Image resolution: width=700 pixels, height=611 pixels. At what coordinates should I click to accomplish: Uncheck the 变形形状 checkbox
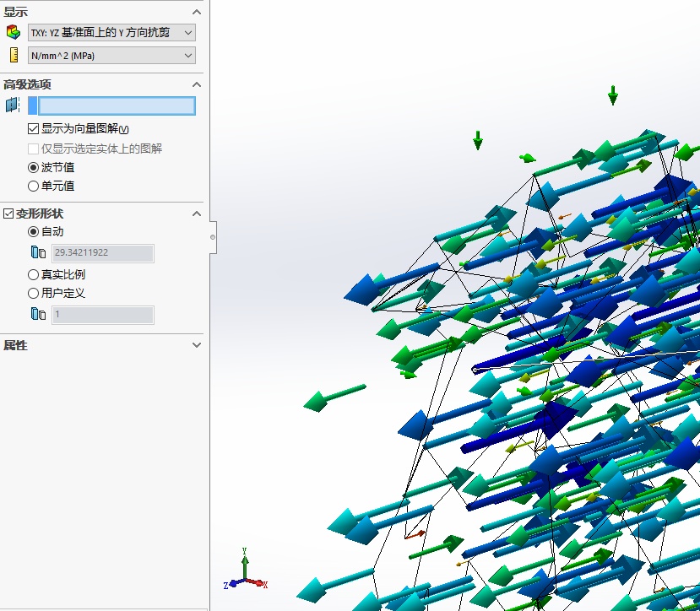(8, 214)
